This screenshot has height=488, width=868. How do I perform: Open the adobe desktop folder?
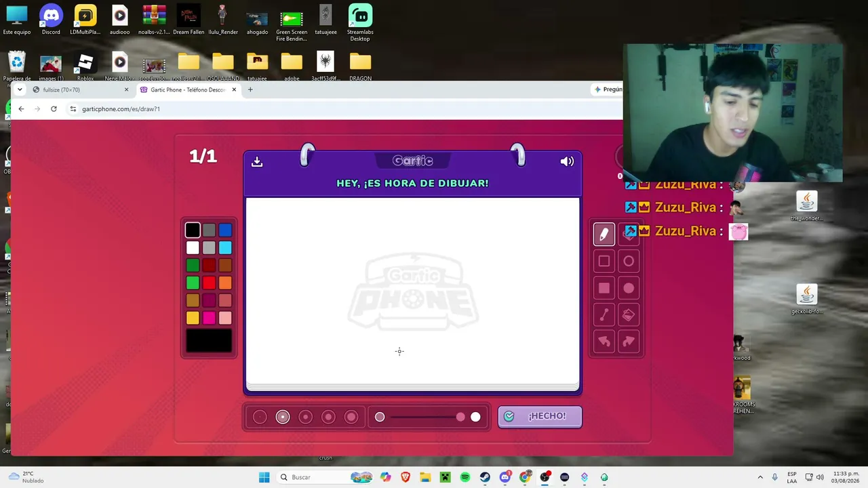[292, 67]
